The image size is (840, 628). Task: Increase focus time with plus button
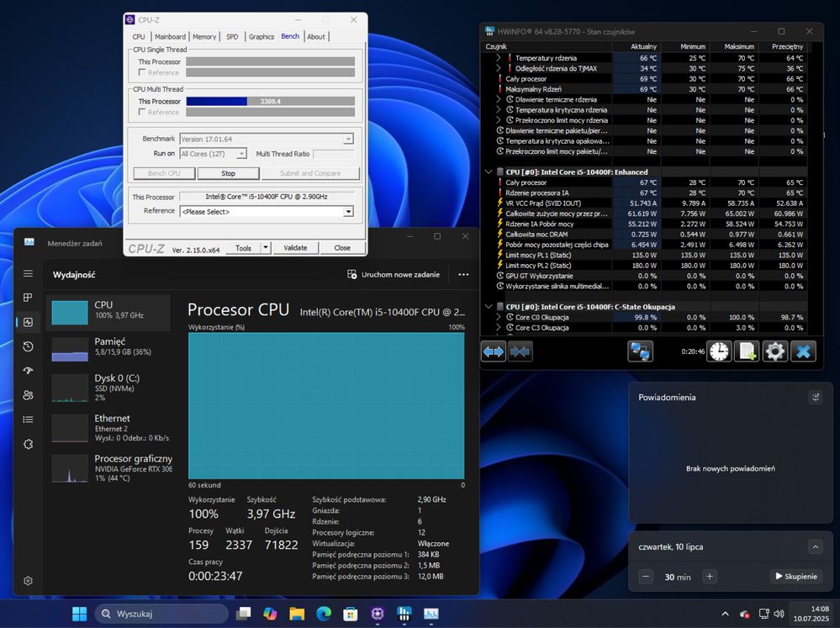[x=710, y=577]
